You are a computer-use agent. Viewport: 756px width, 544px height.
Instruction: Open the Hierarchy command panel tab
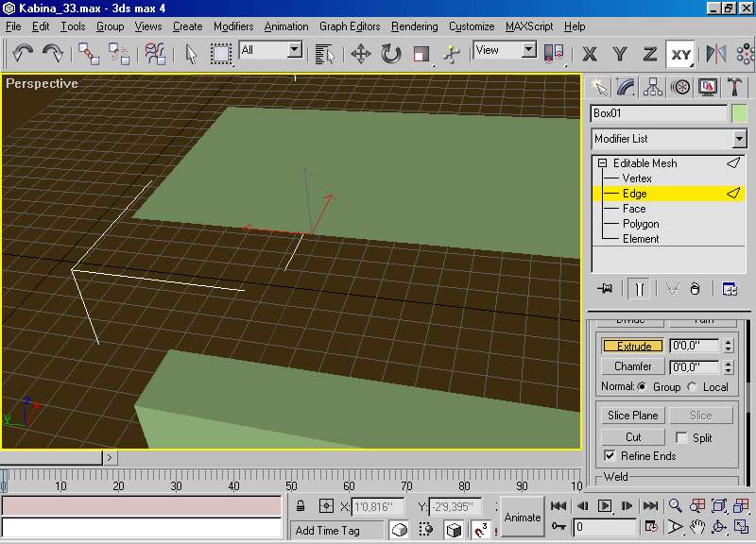653,87
